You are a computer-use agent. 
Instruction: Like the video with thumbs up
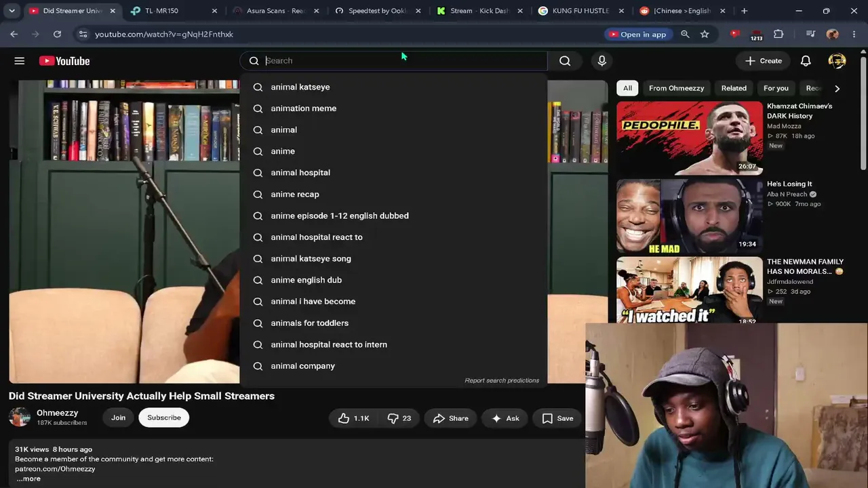353,418
